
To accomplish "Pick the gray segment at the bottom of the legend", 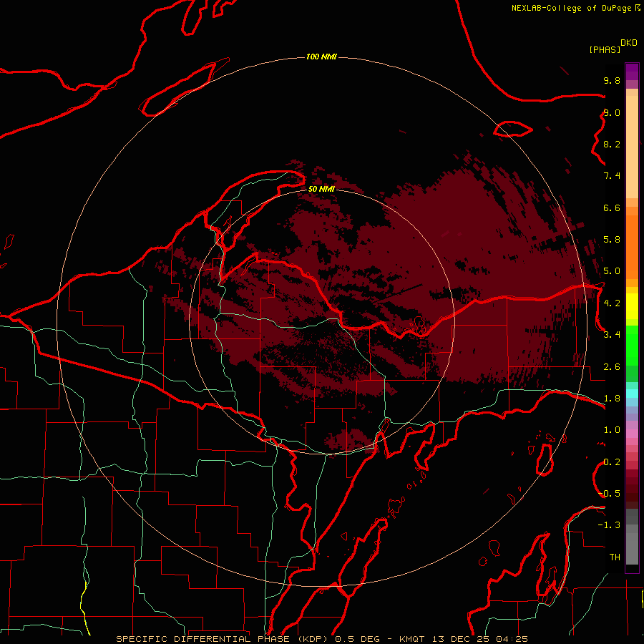I will point(632,548).
